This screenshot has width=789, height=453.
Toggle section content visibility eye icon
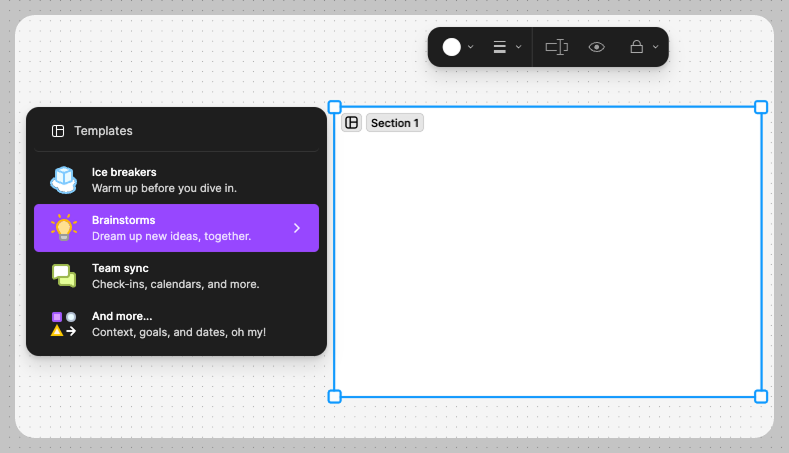pos(597,47)
